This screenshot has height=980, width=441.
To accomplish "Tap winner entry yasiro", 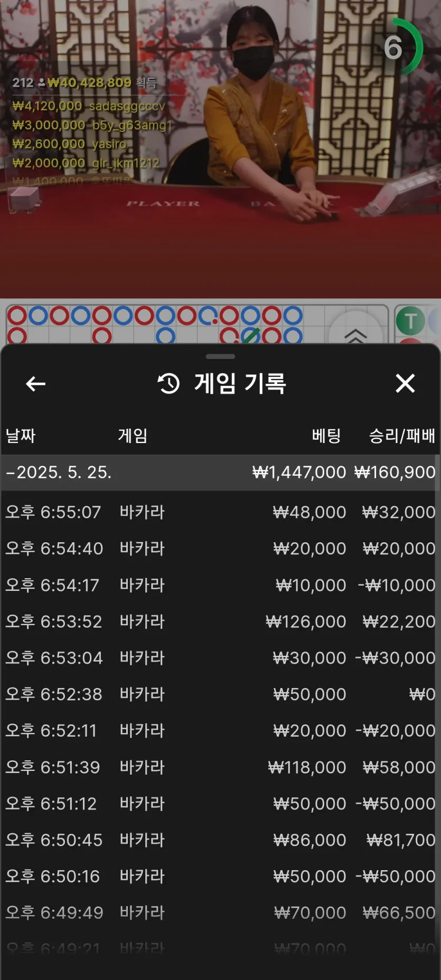I will point(69,144).
